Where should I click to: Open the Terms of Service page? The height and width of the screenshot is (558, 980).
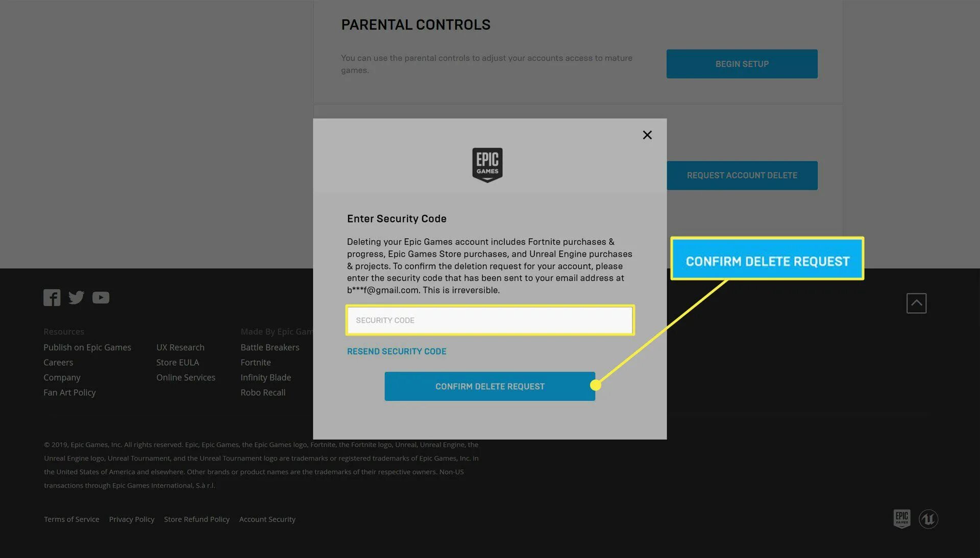click(x=70, y=518)
